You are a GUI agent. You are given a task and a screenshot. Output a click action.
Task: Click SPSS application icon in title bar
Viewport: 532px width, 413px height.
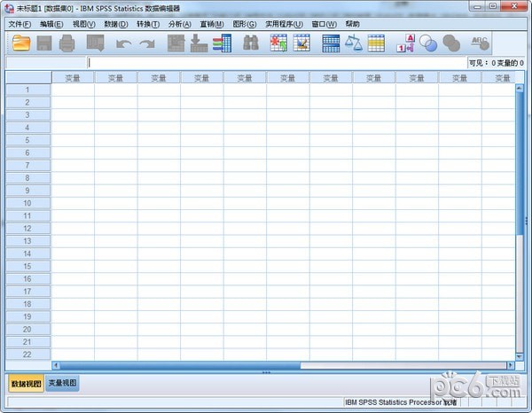pos(9,8)
